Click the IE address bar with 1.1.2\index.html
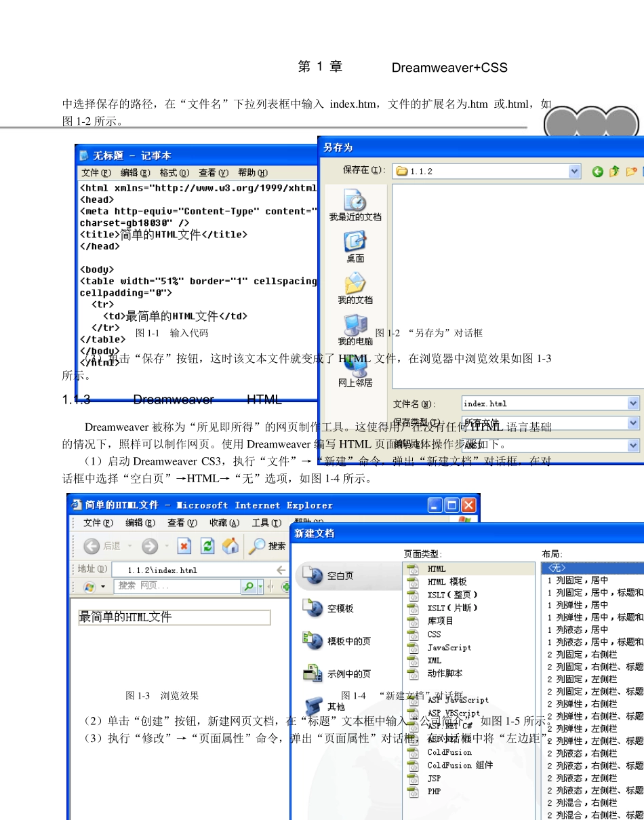Image resolution: width=644 pixels, height=820 pixels. 199,570
